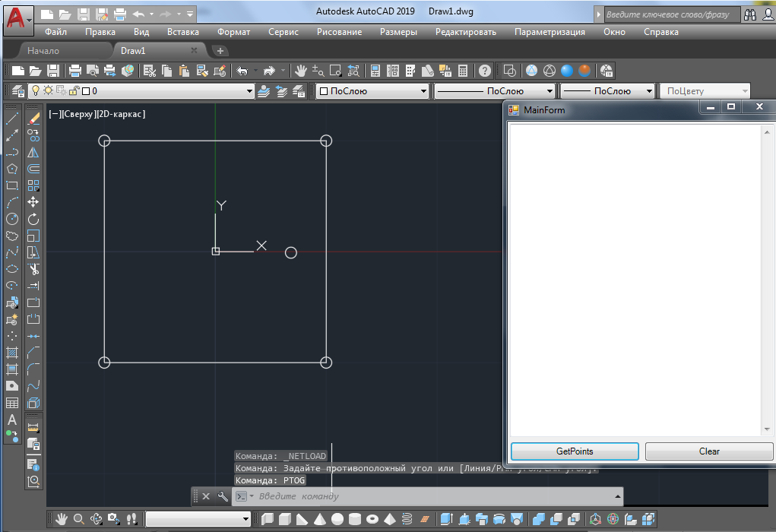Select the Circle drawing tool
This screenshot has width=776, height=532.
point(12,219)
